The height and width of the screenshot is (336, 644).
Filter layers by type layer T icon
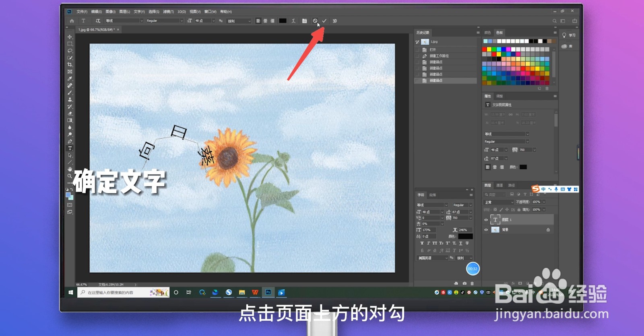(x=525, y=194)
